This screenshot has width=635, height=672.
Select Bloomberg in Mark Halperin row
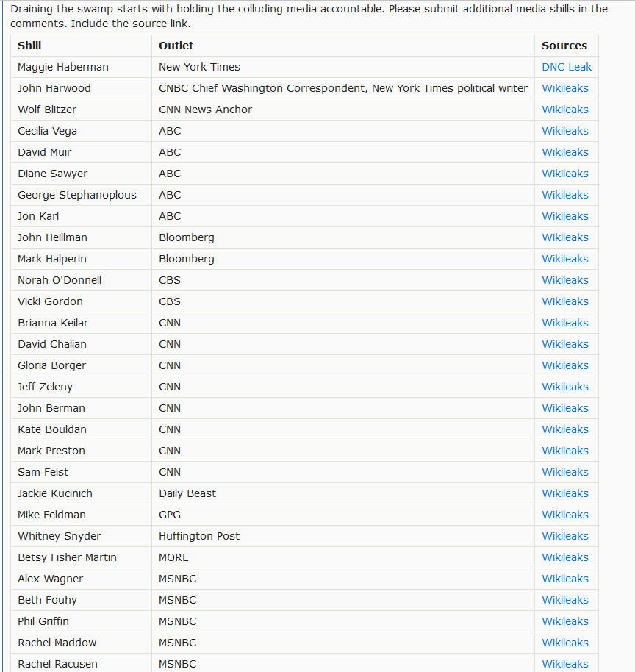click(x=187, y=259)
